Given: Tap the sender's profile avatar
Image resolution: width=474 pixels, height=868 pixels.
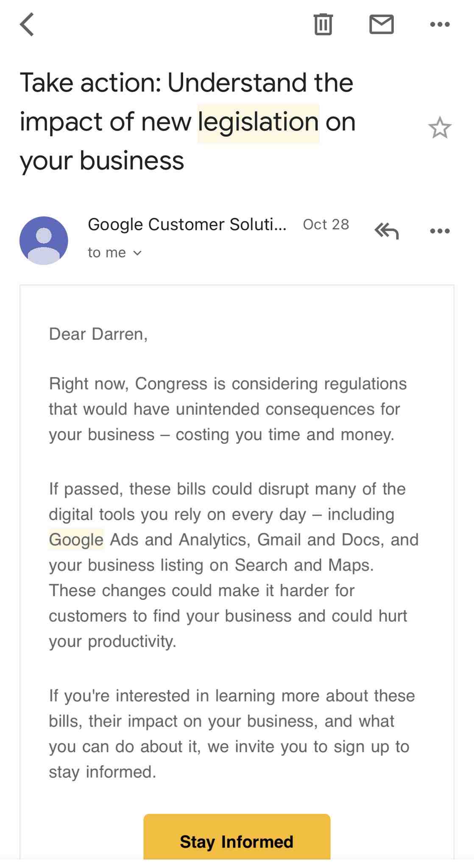Looking at the screenshot, I should (44, 240).
